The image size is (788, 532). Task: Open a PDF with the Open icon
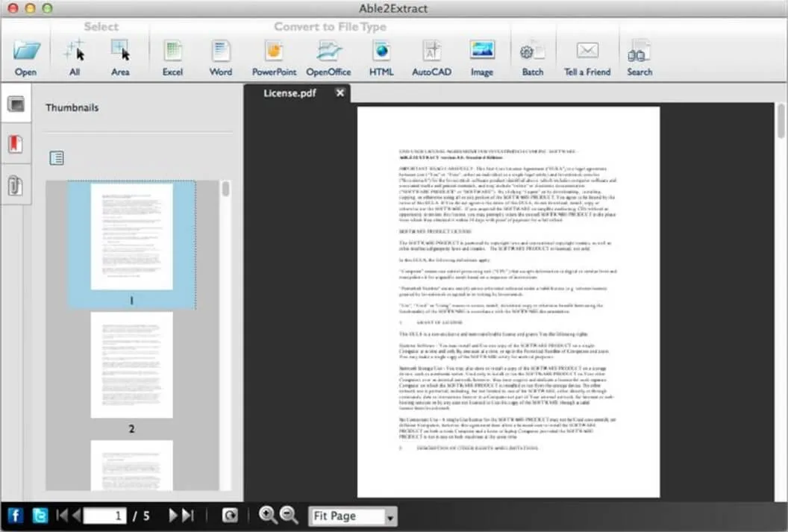point(25,57)
